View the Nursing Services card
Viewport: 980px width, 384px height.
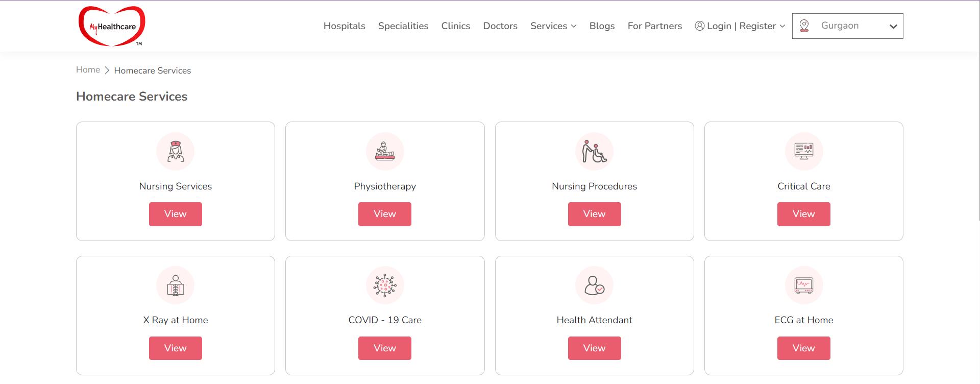(x=176, y=214)
